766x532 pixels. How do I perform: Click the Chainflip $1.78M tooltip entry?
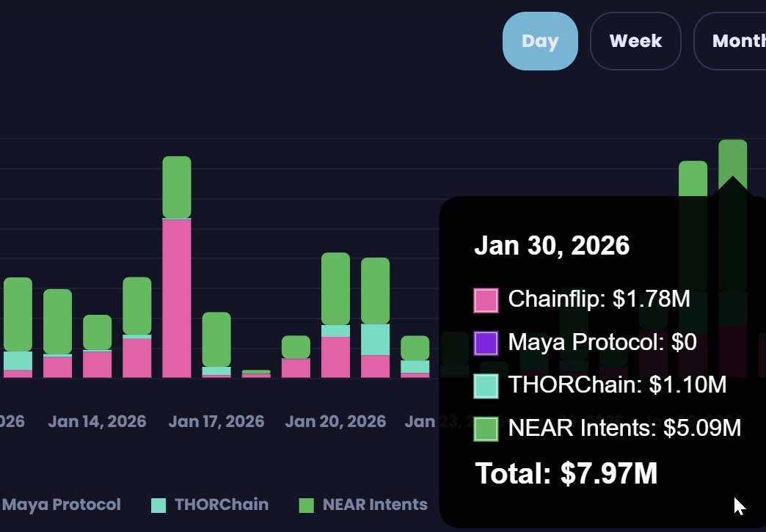[598, 299]
